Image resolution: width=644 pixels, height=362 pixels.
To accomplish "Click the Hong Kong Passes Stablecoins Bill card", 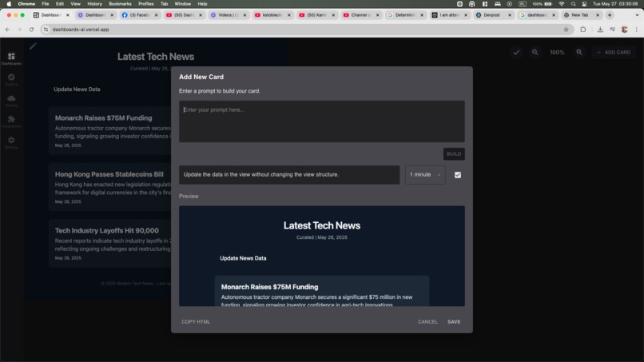I will (x=110, y=187).
